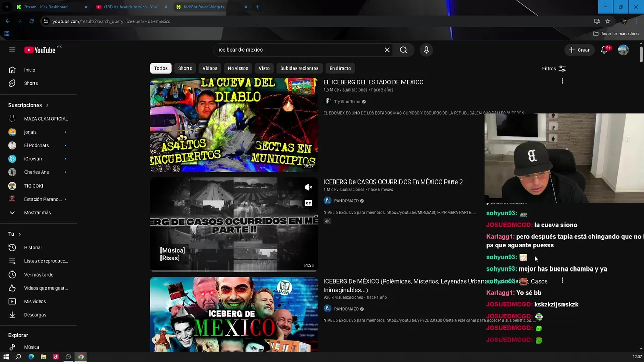
Task: Open Windows taskbar search
Action: 18,357
